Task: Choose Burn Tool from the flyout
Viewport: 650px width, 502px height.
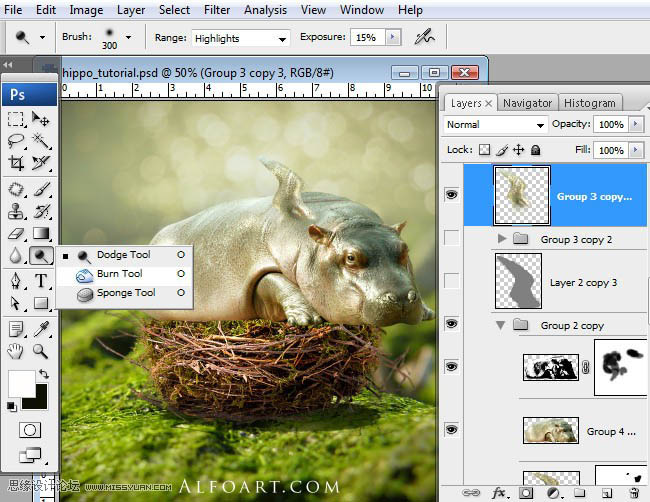Action: 119,274
